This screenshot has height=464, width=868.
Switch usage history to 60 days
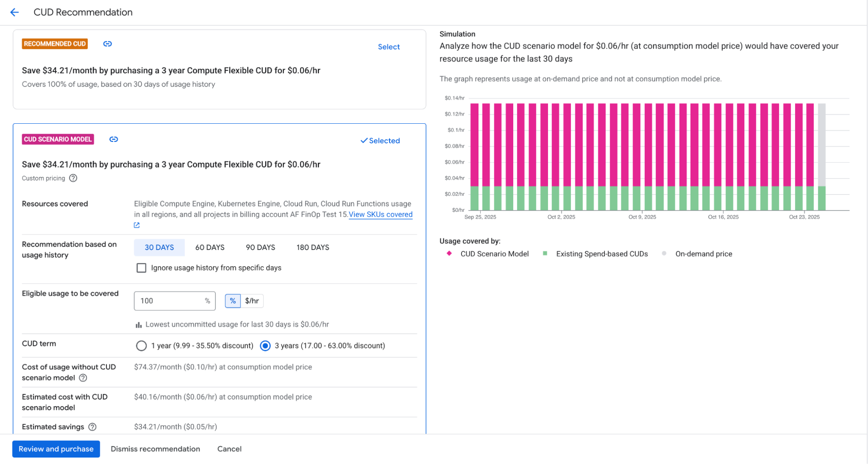pos(210,247)
